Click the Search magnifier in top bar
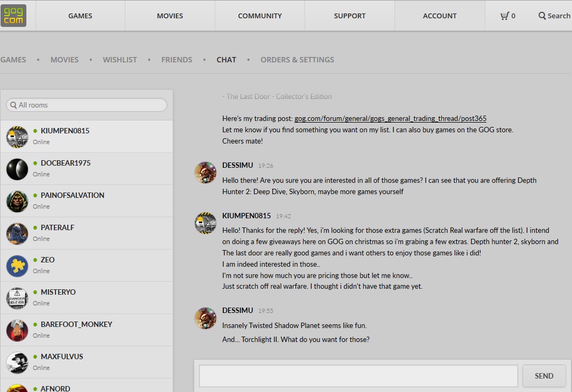572x392 pixels. pos(542,16)
